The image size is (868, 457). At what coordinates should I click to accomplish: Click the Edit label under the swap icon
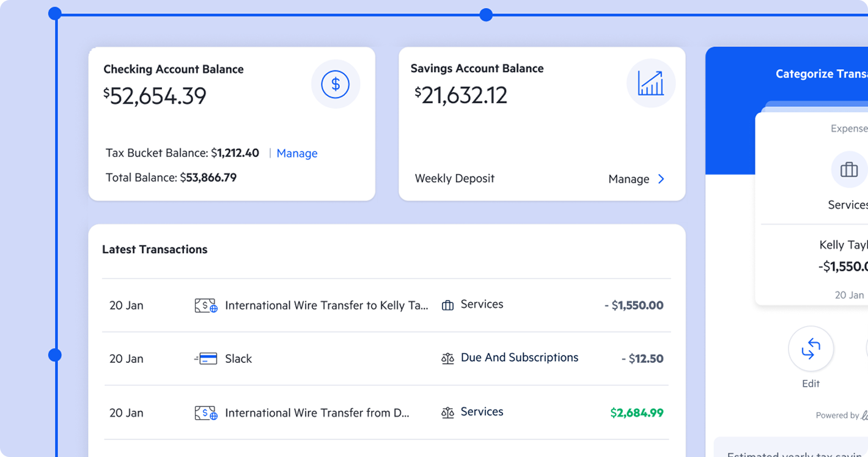811,384
